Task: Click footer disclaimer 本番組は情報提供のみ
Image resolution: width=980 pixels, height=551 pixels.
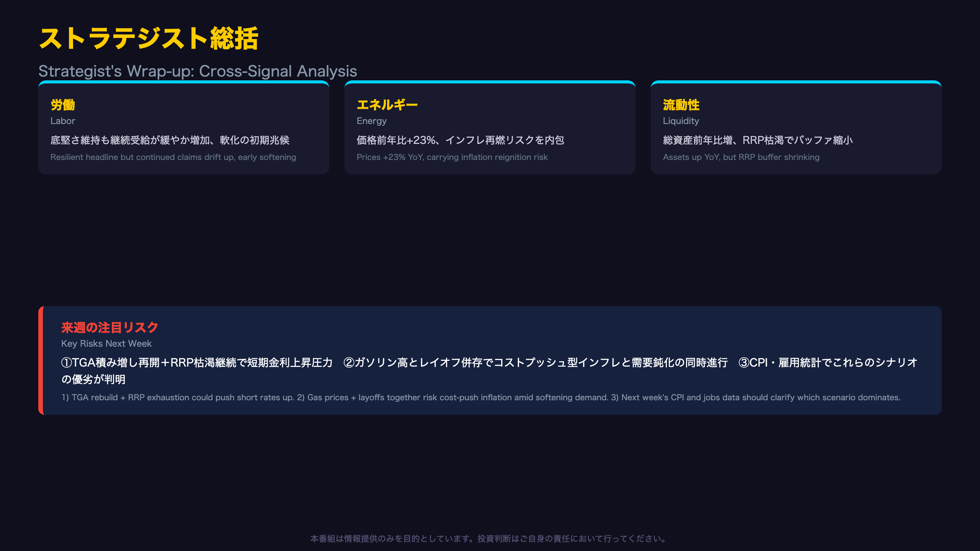Action: click(x=490, y=539)
